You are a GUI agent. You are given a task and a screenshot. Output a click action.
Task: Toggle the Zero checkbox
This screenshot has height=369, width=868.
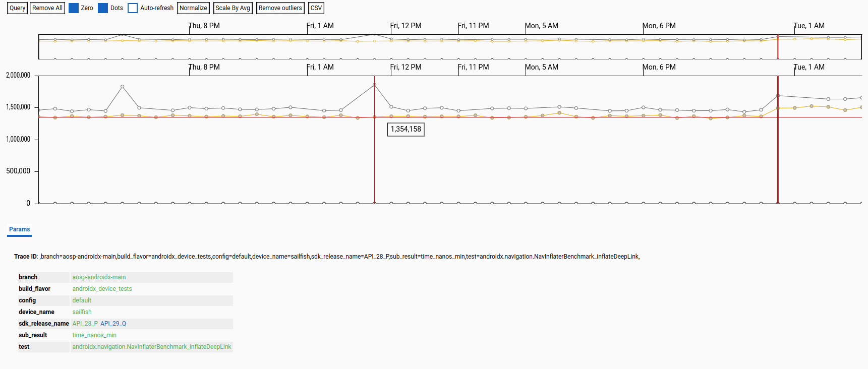(x=74, y=8)
